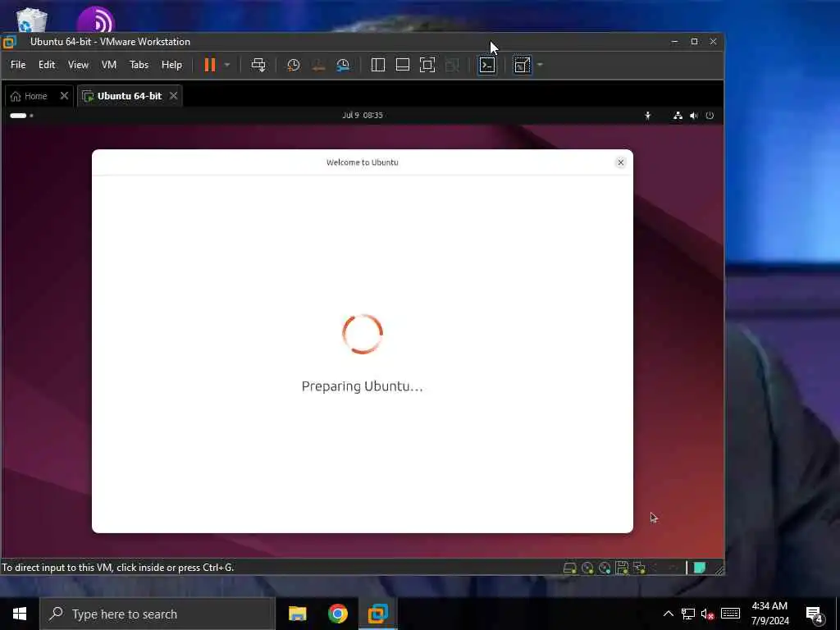The image size is (840, 630).
Task: Click the network adapter status icon
Action: [x=639, y=568]
